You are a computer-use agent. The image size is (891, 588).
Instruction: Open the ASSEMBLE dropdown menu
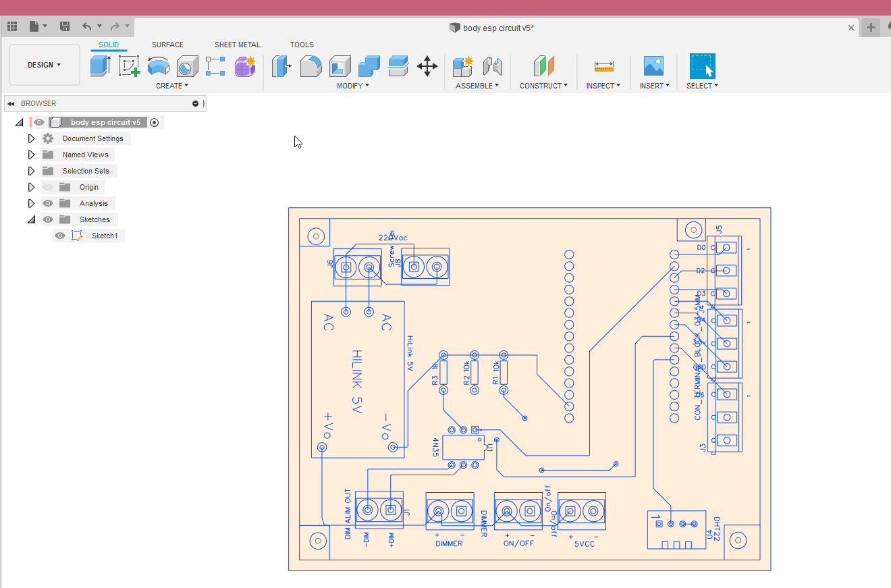tap(477, 86)
